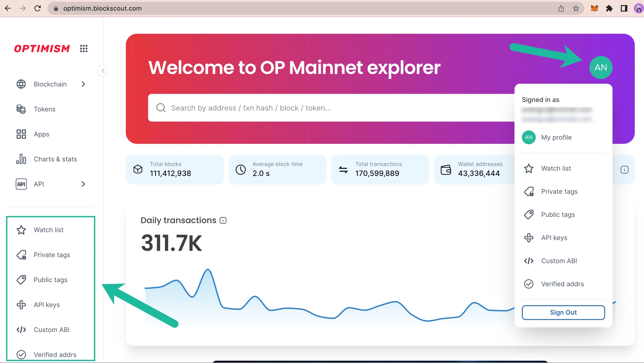Open Charts & stats in the sidebar
644x363 pixels.
point(55,159)
